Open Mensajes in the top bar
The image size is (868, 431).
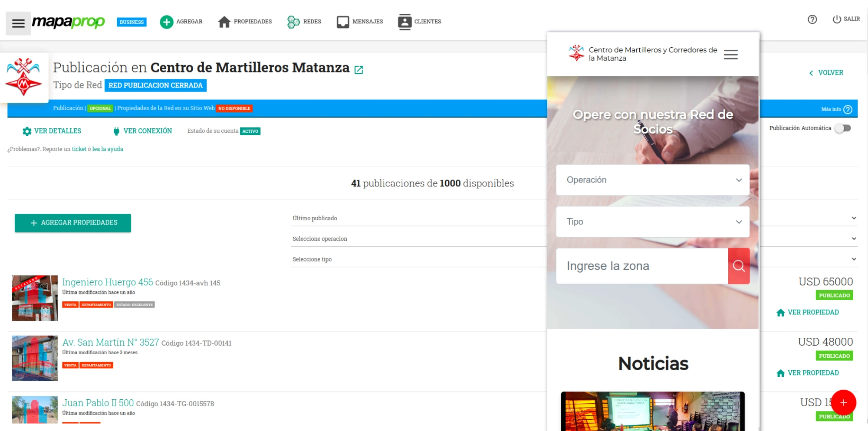(x=360, y=22)
